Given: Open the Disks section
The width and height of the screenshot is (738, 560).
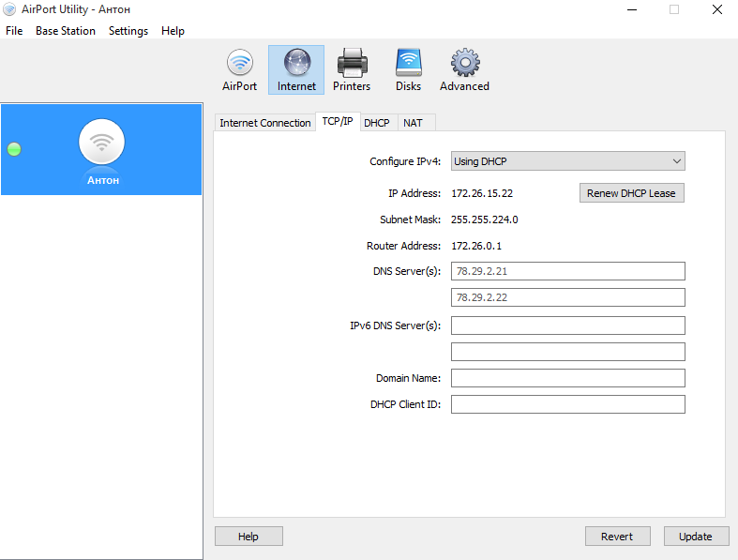Looking at the screenshot, I should (408, 70).
